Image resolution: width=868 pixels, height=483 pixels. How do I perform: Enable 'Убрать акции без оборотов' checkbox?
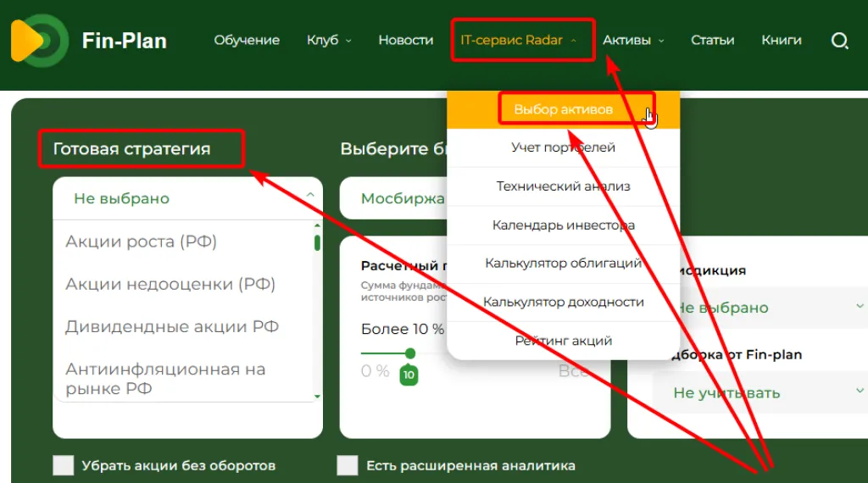tap(64, 465)
